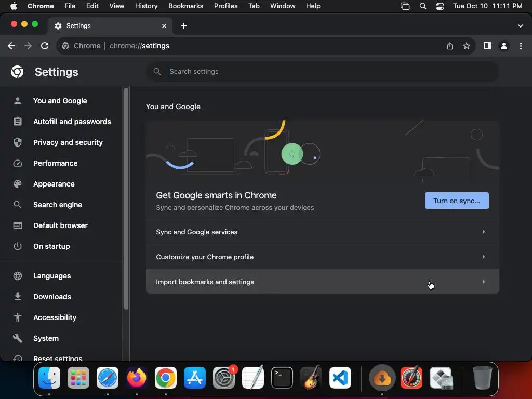532x399 pixels.
Task: Open the Profiles menu
Action: (225, 6)
